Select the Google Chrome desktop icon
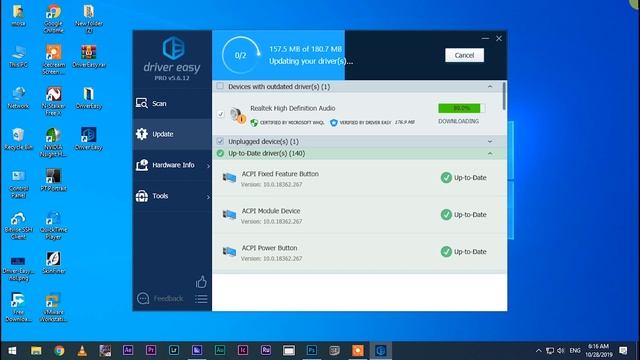 [x=53, y=18]
